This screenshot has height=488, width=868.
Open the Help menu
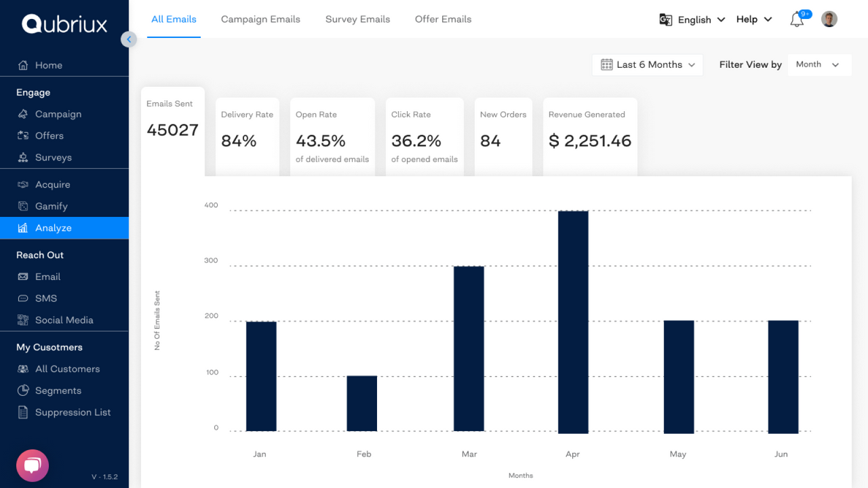point(753,19)
